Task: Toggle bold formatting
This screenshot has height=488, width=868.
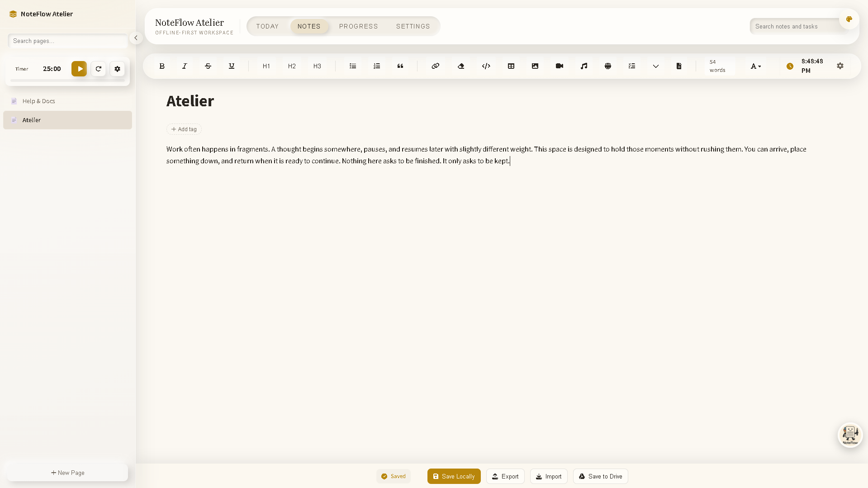Action: tap(162, 66)
